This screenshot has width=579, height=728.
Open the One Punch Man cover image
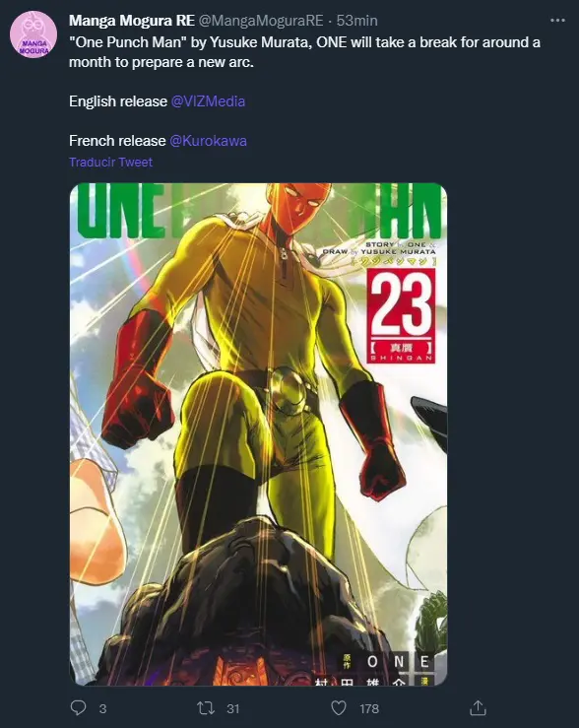(258, 434)
